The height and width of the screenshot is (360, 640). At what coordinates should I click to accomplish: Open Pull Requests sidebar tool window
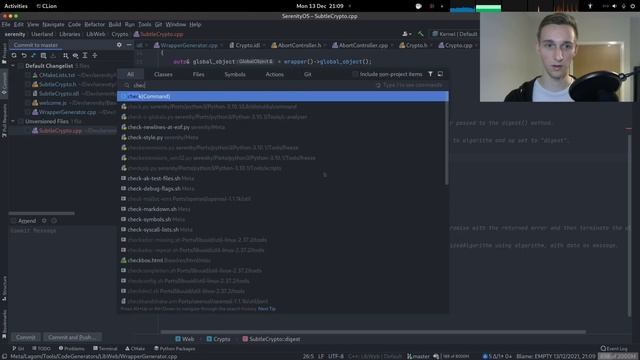click(4, 120)
